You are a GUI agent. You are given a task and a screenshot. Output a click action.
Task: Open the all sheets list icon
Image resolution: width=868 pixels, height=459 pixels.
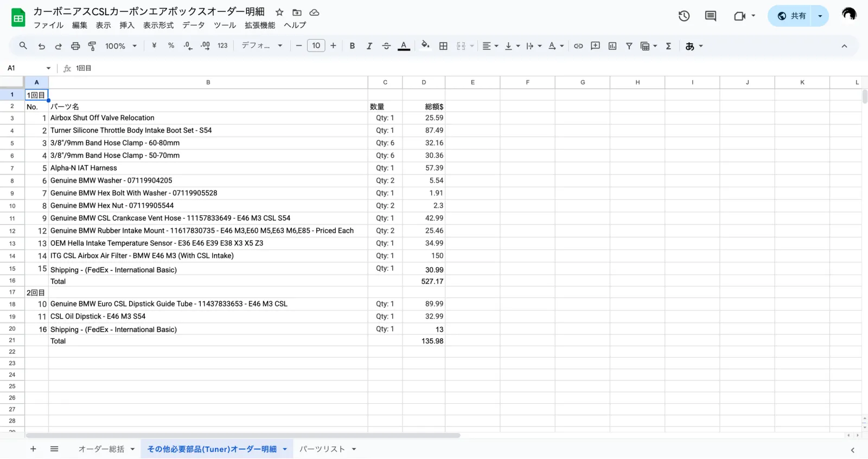[54, 449]
